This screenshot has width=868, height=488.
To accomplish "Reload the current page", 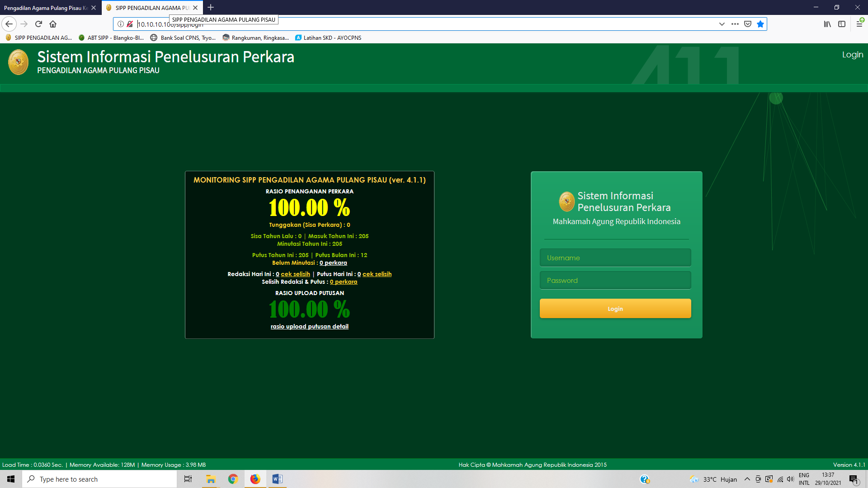I will tap(38, 24).
